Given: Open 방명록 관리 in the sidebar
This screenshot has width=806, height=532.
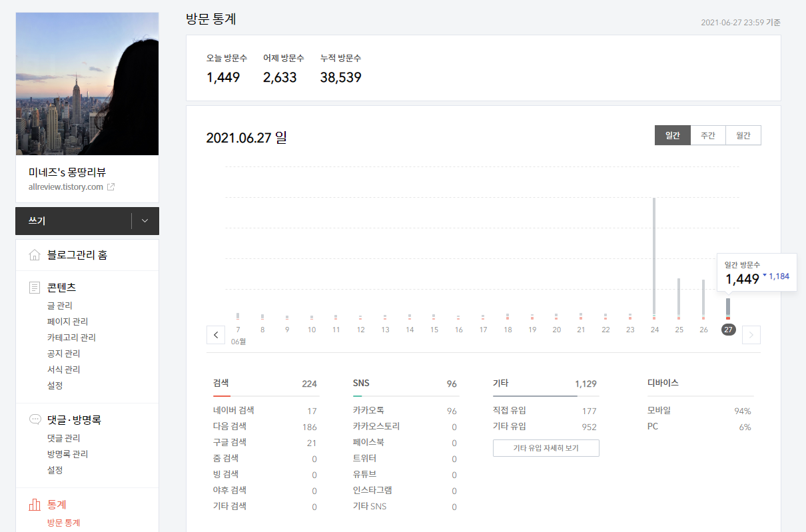Looking at the screenshot, I should click(67, 454).
